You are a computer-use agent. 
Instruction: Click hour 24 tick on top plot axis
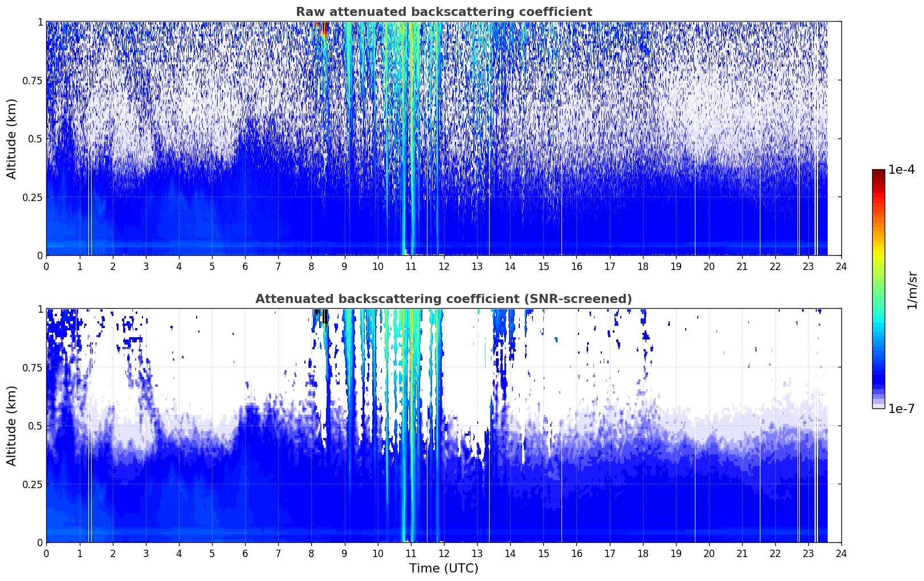841,266
